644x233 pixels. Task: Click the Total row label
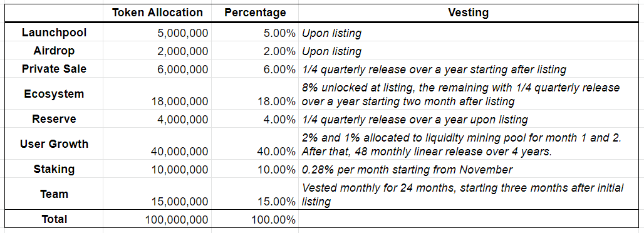coord(55,219)
